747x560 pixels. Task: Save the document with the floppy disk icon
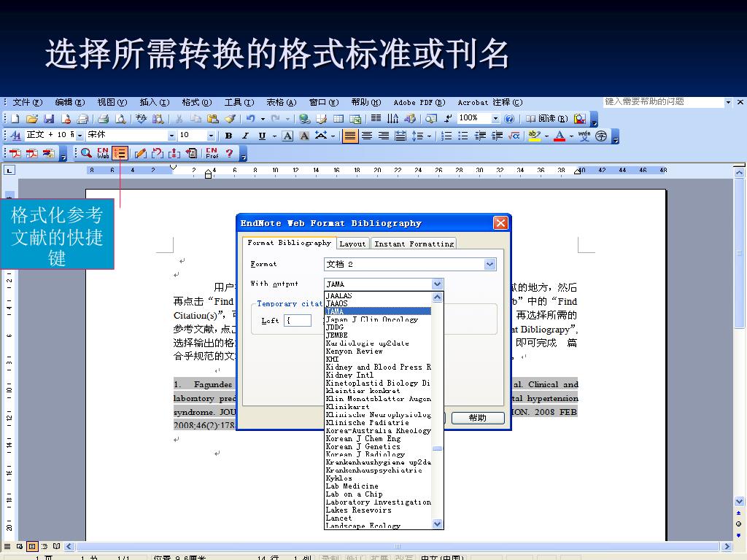tap(49, 119)
